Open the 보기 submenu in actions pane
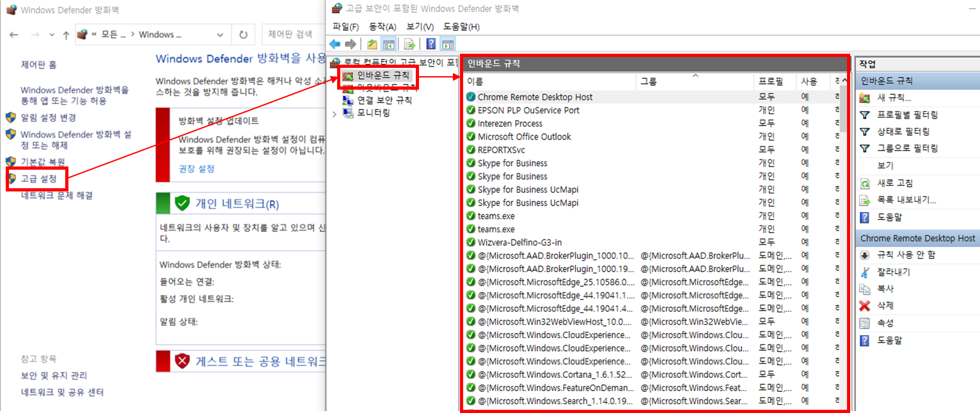This screenshot has height=413, width=980. [x=885, y=165]
